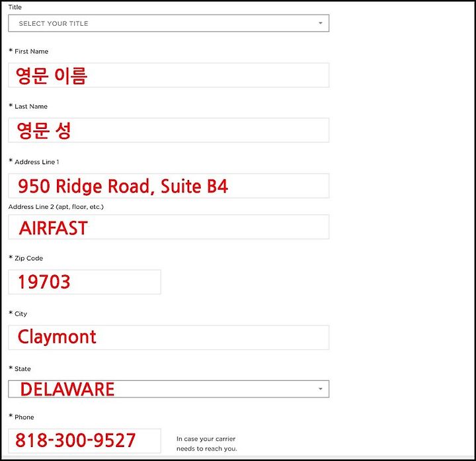This screenshot has width=476, height=461.
Task: Click the 'First Name' label text
Action: click(x=31, y=52)
